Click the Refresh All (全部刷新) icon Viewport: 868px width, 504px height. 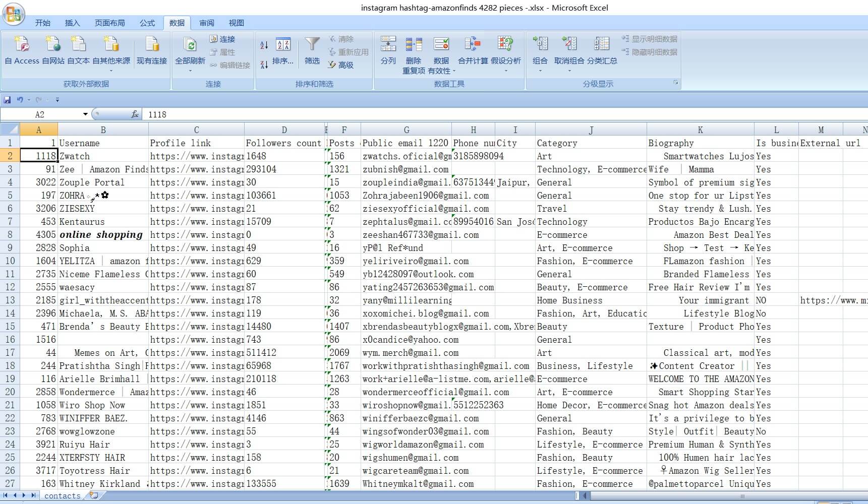click(x=190, y=46)
